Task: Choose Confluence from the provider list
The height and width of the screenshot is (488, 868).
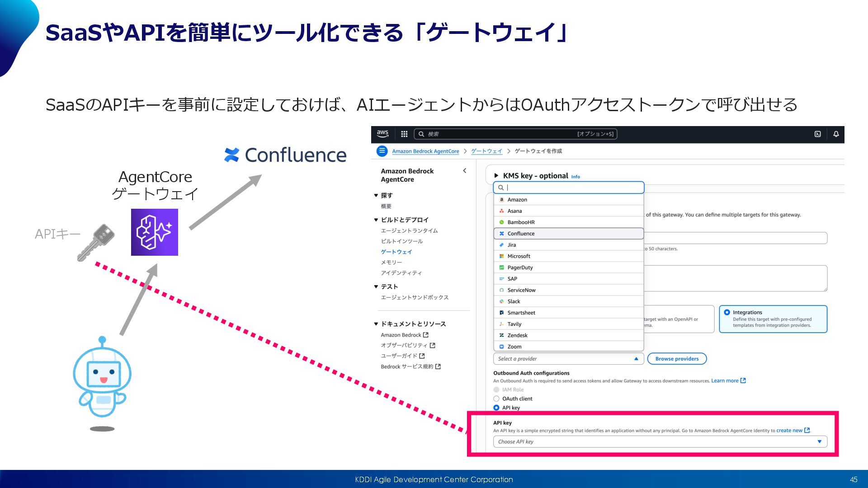Action: [568, 234]
